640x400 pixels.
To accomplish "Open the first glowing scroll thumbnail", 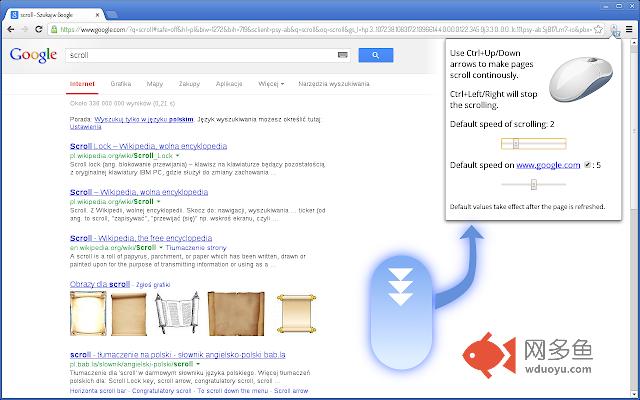I will point(88,313).
